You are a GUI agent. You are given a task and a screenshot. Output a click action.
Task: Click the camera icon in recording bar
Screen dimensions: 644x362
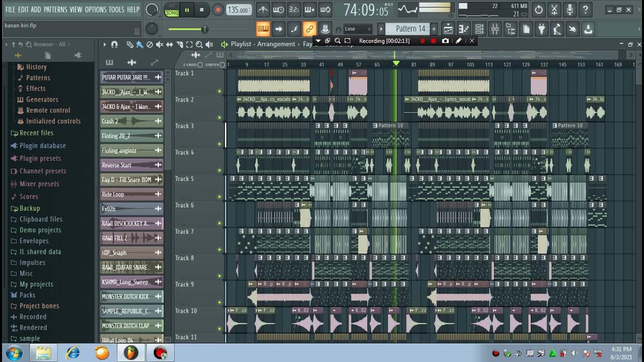pos(445,41)
